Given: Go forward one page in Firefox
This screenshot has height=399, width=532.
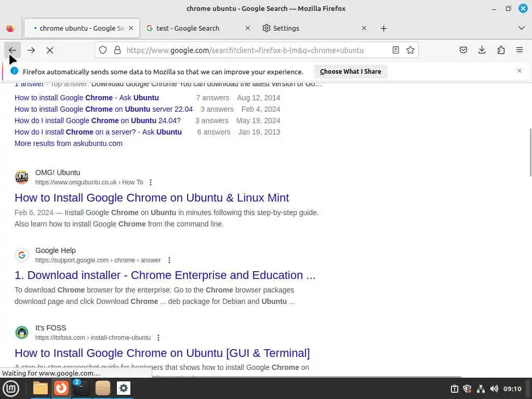Looking at the screenshot, I should (x=31, y=50).
